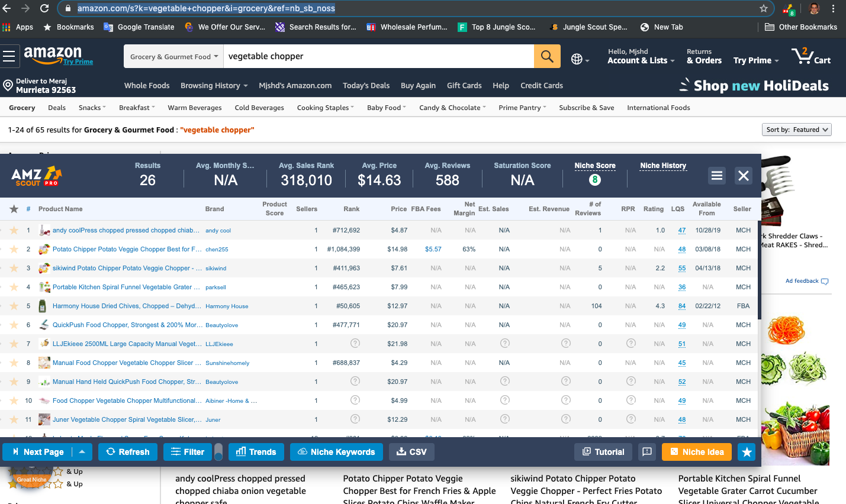Click the Niche Keywords button

336,452
